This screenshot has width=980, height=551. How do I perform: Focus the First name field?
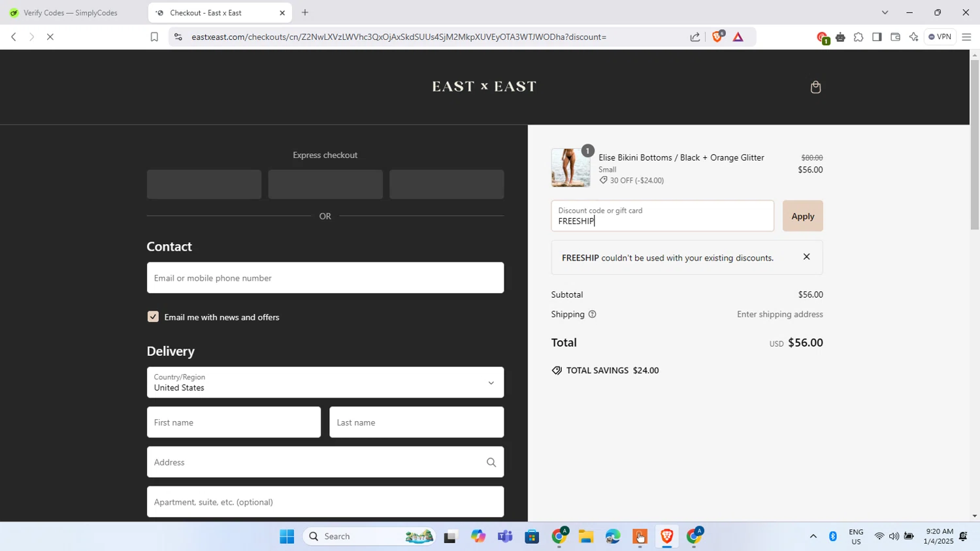(x=234, y=422)
